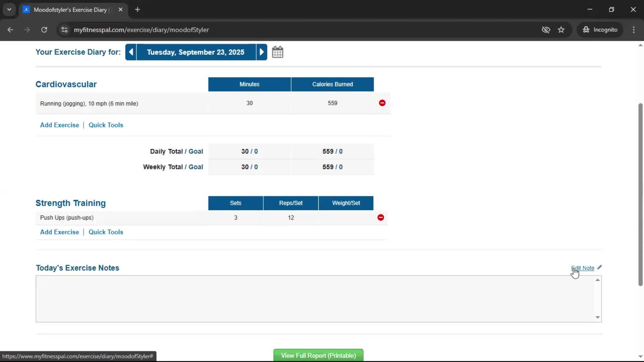This screenshot has width=644, height=362.
Task: Remove the Running (jogging) exercise entry
Action: coord(382,103)
